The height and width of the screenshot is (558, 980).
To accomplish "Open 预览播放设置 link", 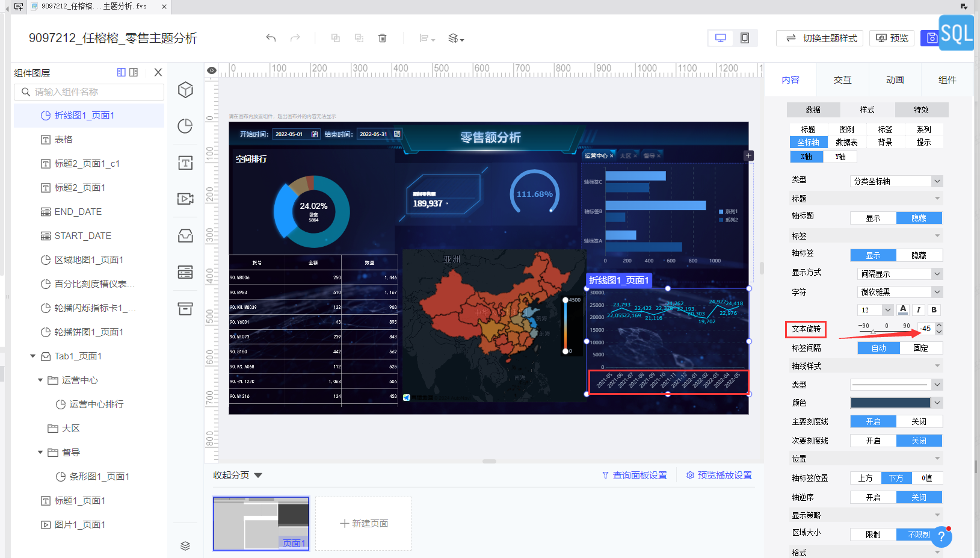I will (x=719, y=476).
